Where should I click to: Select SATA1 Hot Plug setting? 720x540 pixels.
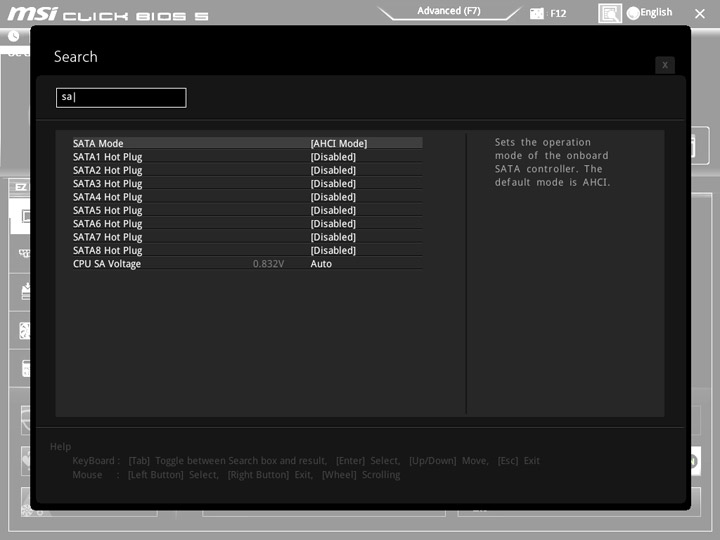tap(107, 157)
